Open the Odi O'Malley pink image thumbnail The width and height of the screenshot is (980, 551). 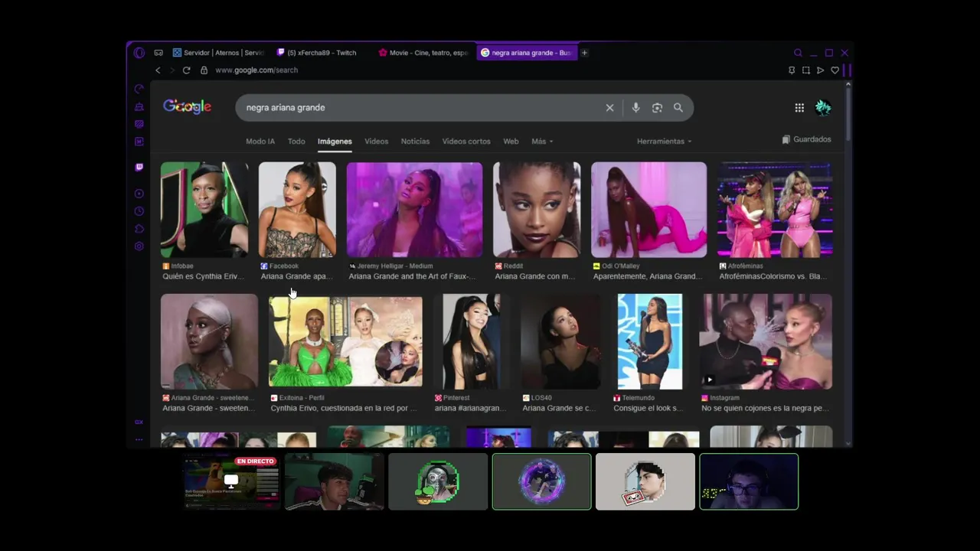[648, 210]
